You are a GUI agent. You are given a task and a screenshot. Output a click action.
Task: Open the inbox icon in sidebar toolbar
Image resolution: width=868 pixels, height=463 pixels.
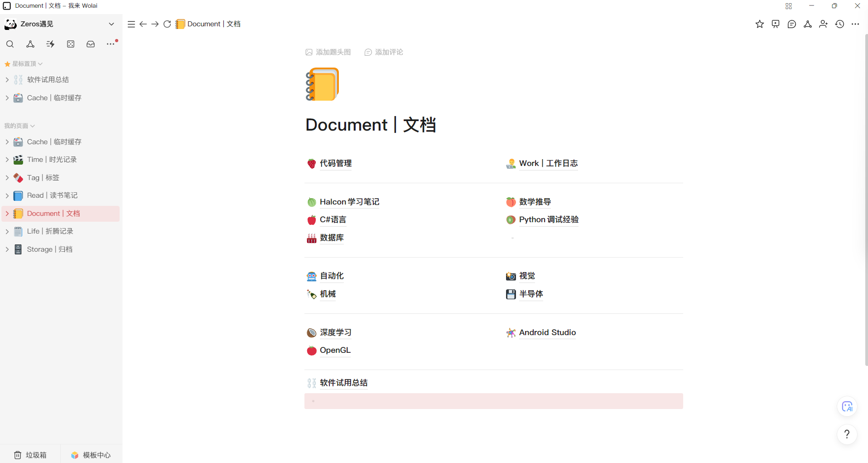[91, 44]
